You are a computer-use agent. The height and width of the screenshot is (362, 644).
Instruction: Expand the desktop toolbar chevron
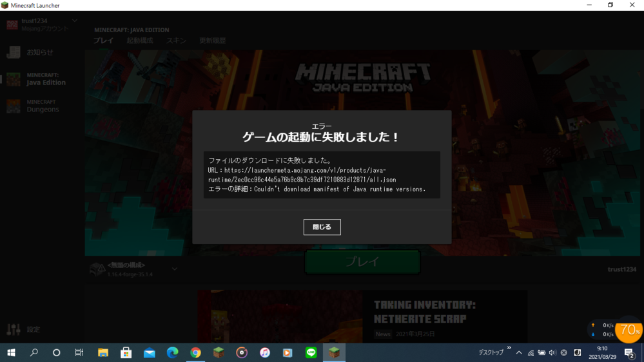point(509,348)
